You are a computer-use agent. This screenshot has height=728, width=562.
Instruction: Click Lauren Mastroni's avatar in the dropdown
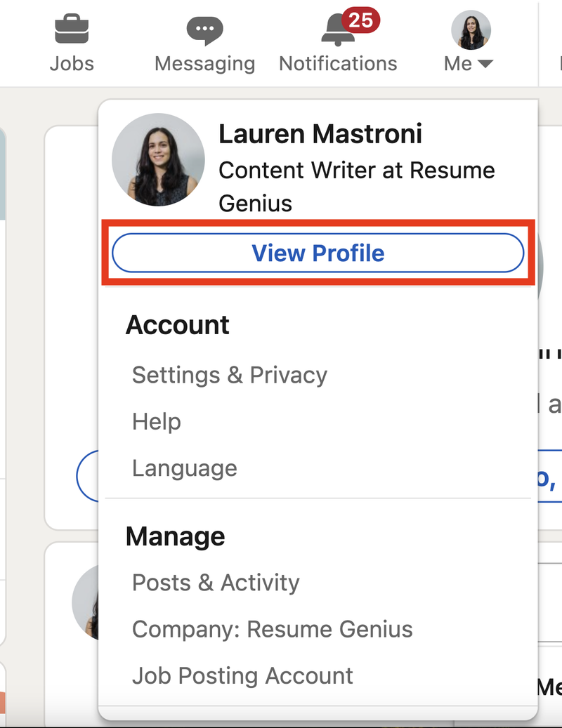pyautogui.click(x=157, y=159)
